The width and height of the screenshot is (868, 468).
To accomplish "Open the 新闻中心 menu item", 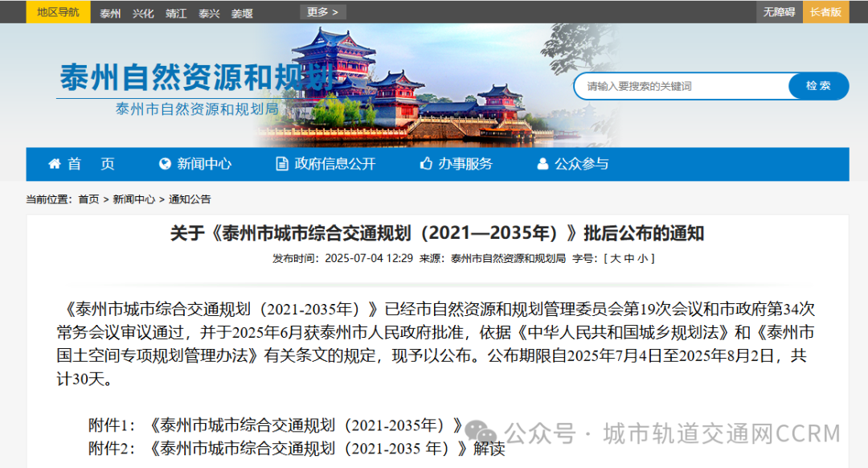I will click(x=204, y=164).
